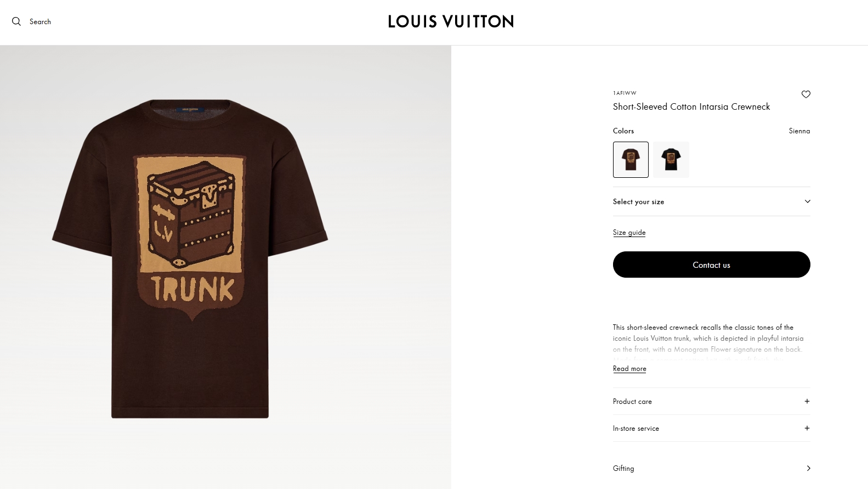
Task: Expand the Product care section label
Action: pyautogui.click(x=632, y=402)
